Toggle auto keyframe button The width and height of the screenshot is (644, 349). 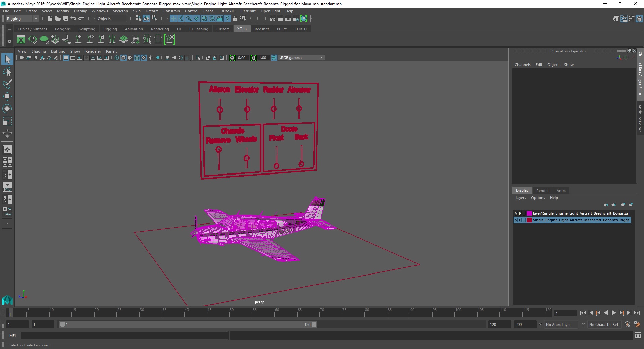(627, 325)
